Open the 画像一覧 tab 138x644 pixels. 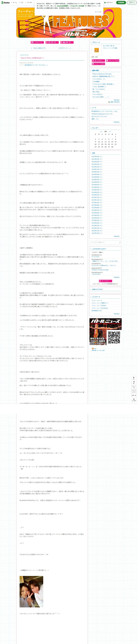[67, 42]
